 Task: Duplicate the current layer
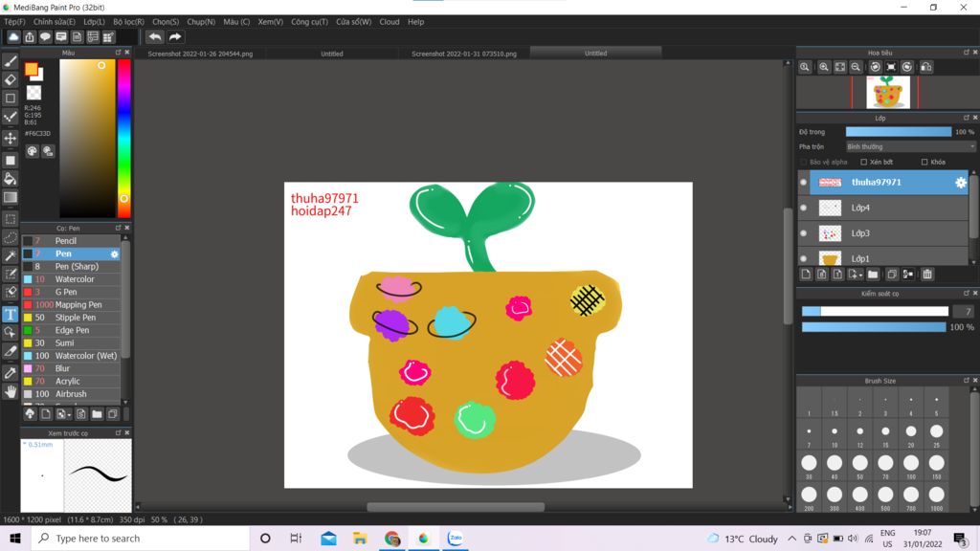892,275
